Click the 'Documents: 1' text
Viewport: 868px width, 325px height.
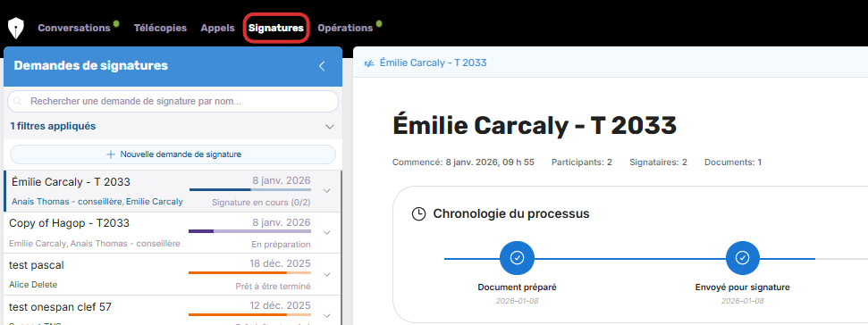click(733, 162)
